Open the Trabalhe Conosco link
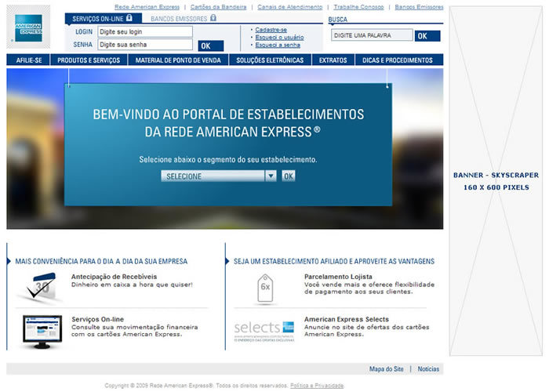 click(x=358, y=7)
